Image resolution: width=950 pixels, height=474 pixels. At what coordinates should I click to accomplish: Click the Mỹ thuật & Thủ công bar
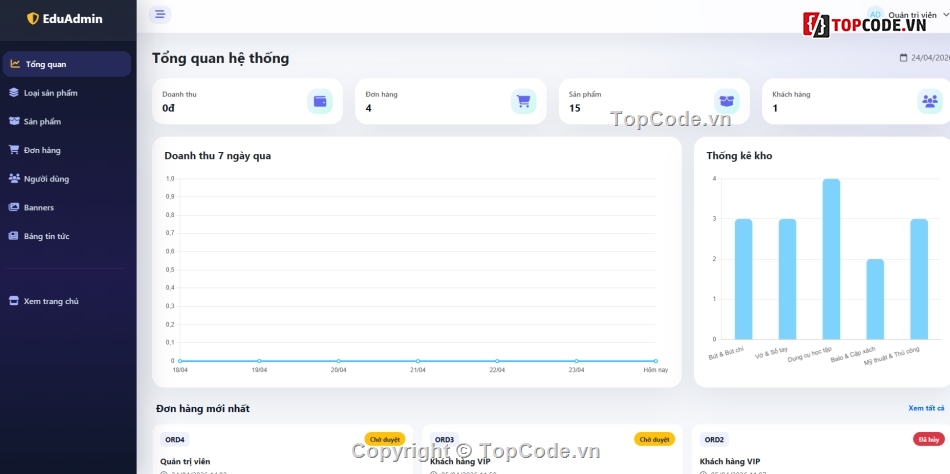point(919,279)
